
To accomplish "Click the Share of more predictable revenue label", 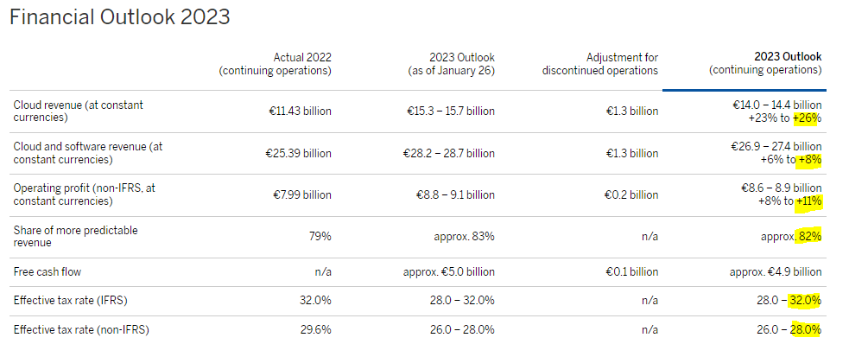I will point(75,237).
